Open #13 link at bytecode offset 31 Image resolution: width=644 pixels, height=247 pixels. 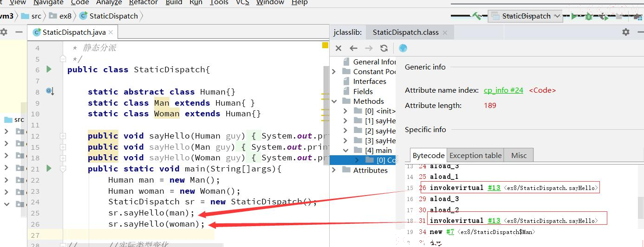click(x=494, y=221)
